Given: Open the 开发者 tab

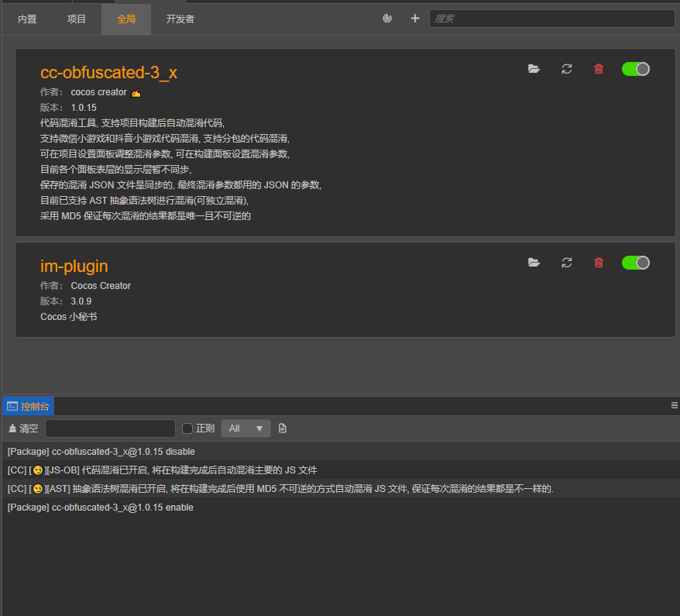Looking at the screenshot, I should click(x=180, y=19).
